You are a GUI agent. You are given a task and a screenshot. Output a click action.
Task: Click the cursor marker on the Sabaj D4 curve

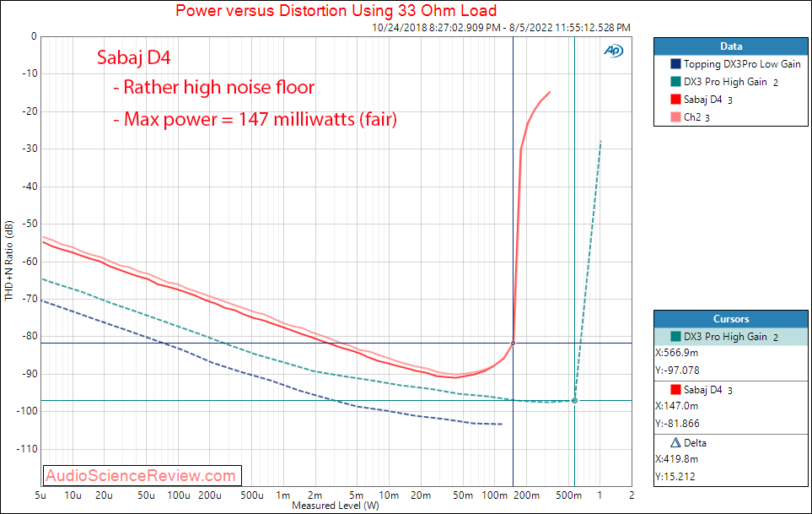point(514,343)
